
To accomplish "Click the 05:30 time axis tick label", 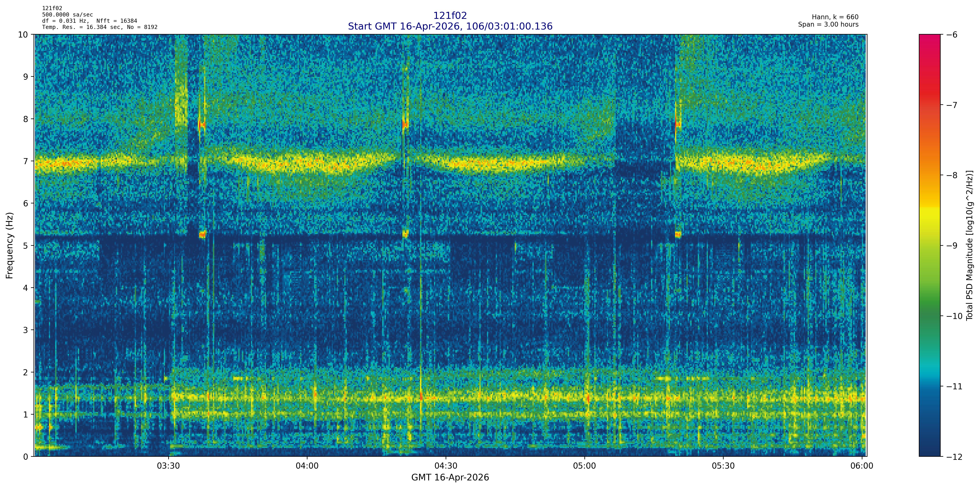I will [x=723, y=466].
